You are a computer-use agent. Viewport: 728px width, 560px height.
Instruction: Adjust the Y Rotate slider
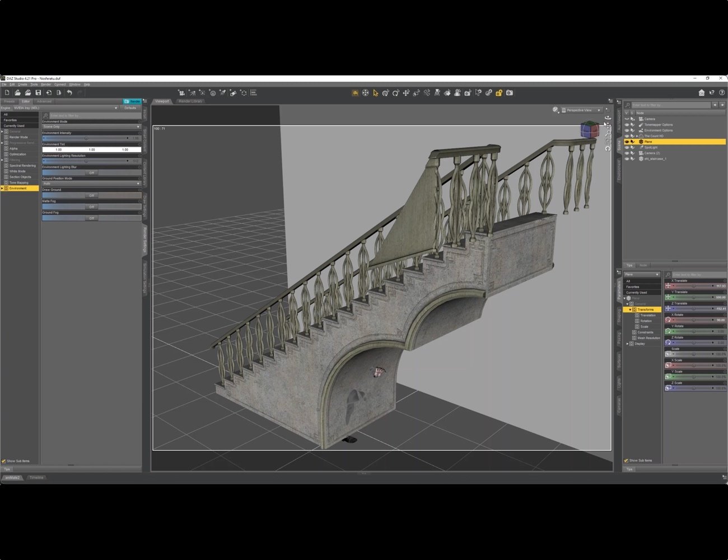click(x=694, y=332)
